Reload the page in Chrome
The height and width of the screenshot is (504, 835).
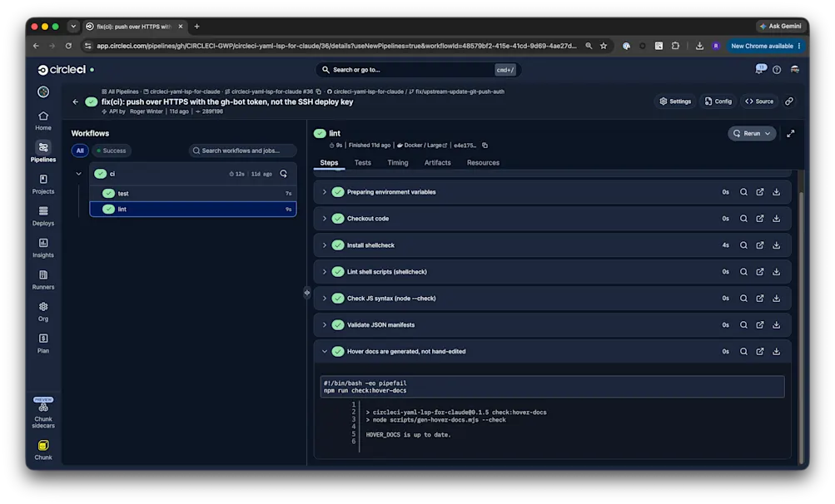68,47
